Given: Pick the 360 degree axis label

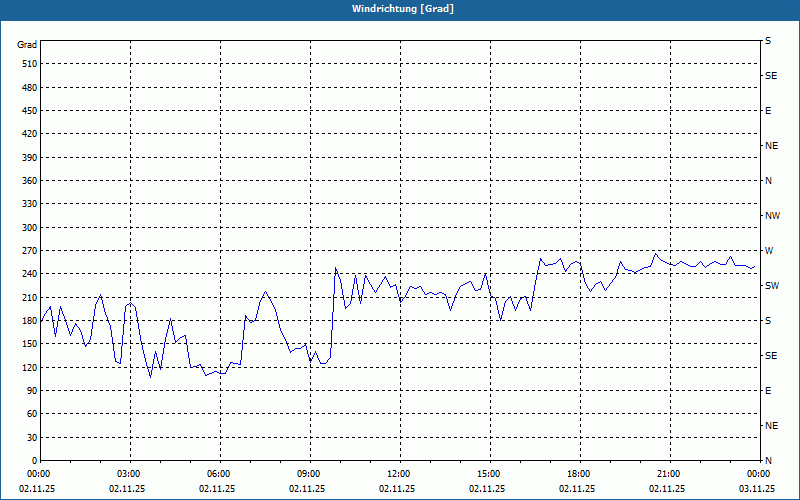Looking at the screenshot, I should [30, 181].
